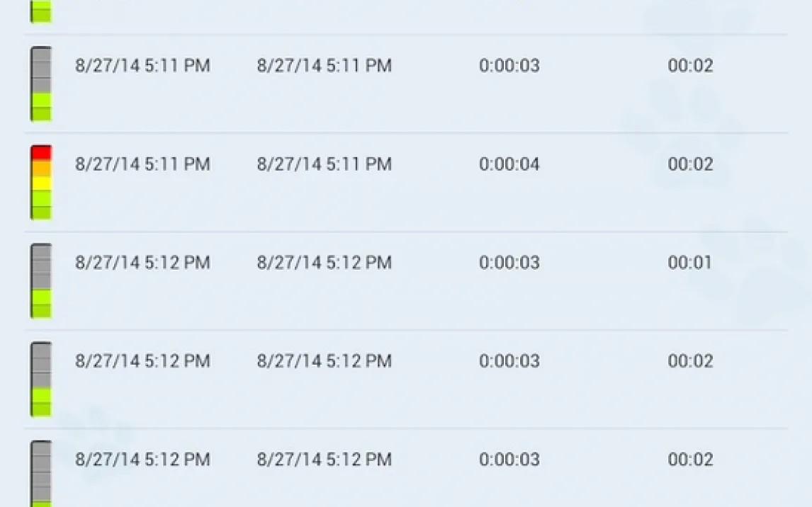Click the red-peaked level meter icon
Viewport: 812px width, 507px height.
point(41,182)
